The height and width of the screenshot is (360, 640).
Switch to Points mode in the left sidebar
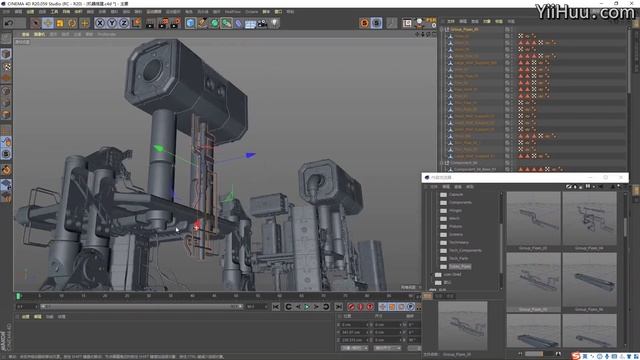tap(6, 91)
